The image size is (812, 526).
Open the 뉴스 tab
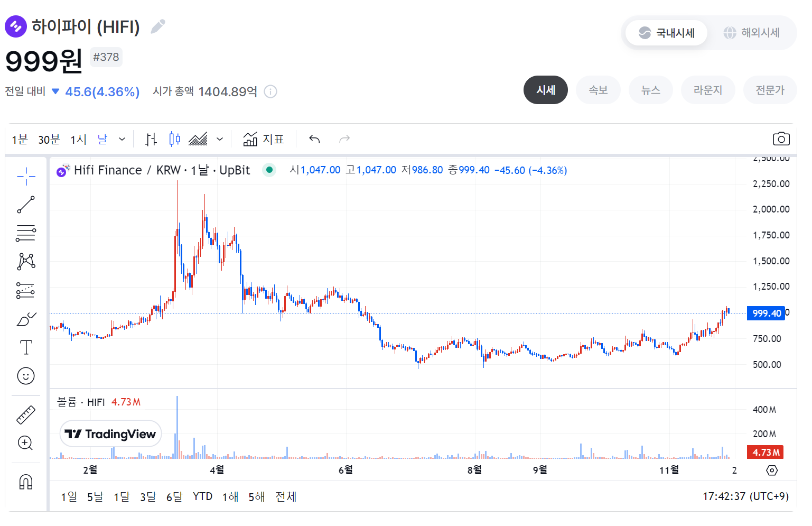tap(651, 90)
